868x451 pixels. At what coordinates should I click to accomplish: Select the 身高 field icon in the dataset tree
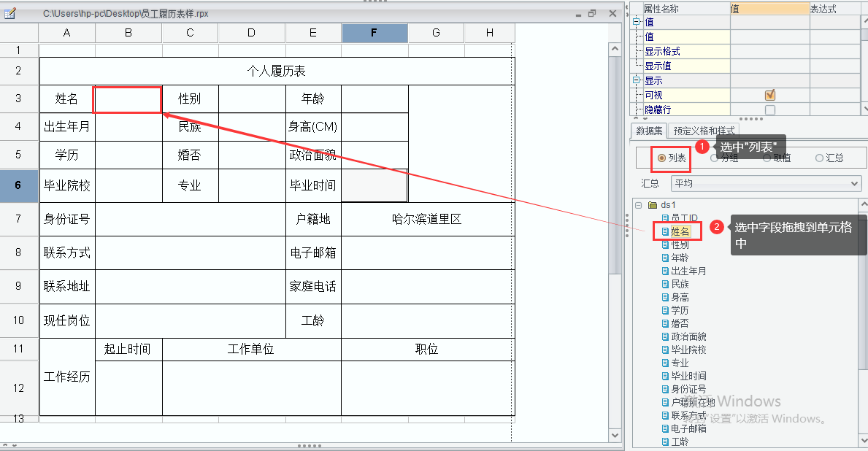[665, 297]
